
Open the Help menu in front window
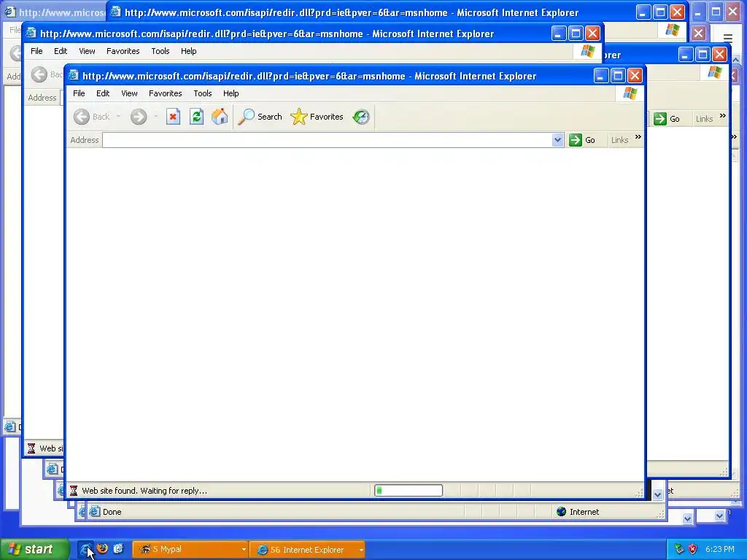point(231,93)
